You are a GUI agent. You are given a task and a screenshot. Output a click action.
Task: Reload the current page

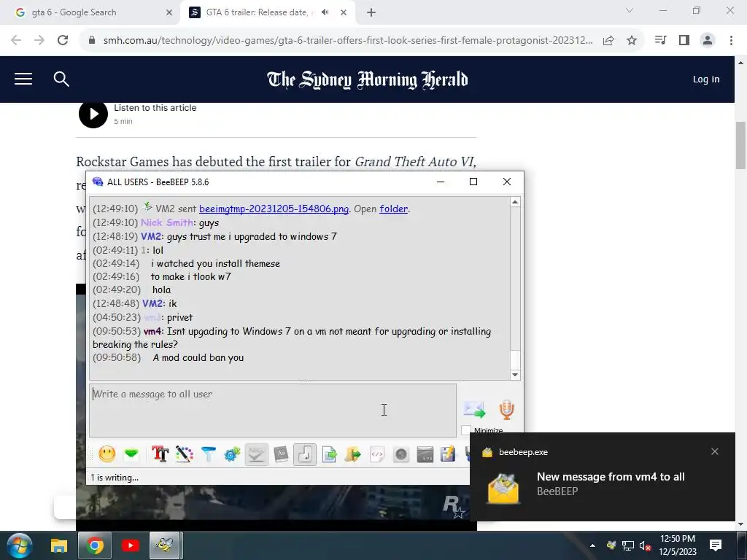[63, 41]
